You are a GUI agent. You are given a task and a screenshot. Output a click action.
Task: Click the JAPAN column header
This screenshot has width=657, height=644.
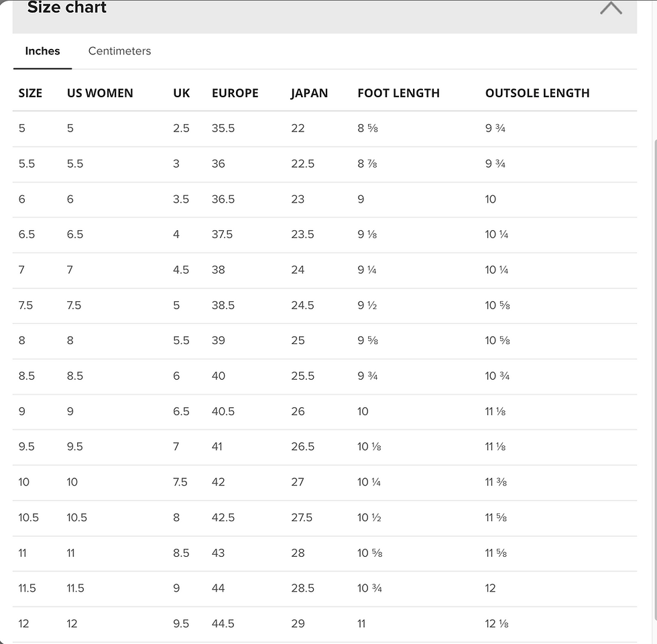309,93
